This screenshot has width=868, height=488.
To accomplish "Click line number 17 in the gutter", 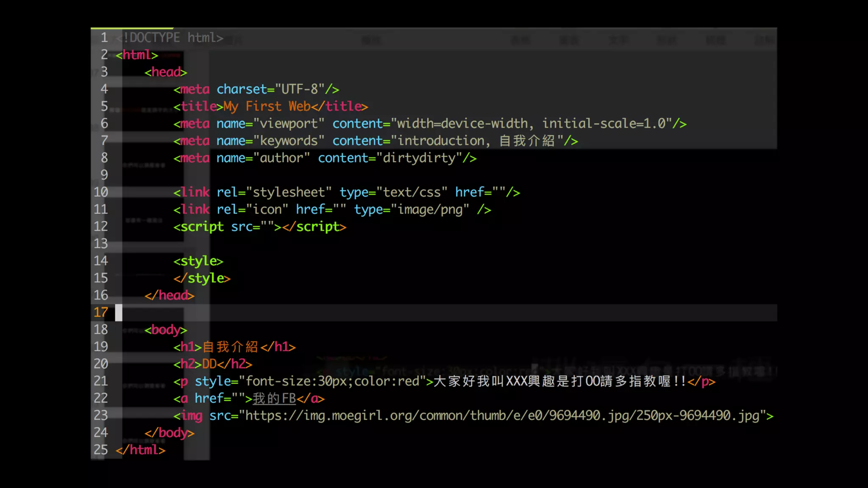I will point(101,313).
